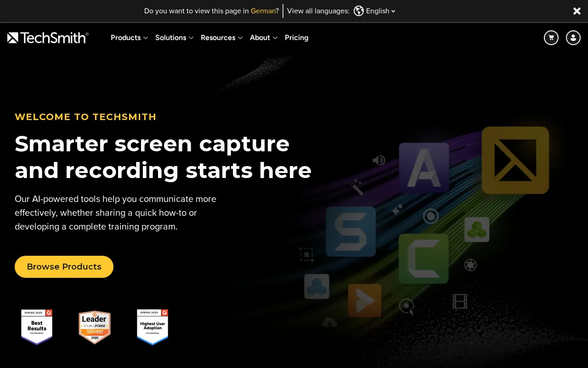Click the 'Smarter screen capture' headline

pyautogui.click(x=152, y=144)
